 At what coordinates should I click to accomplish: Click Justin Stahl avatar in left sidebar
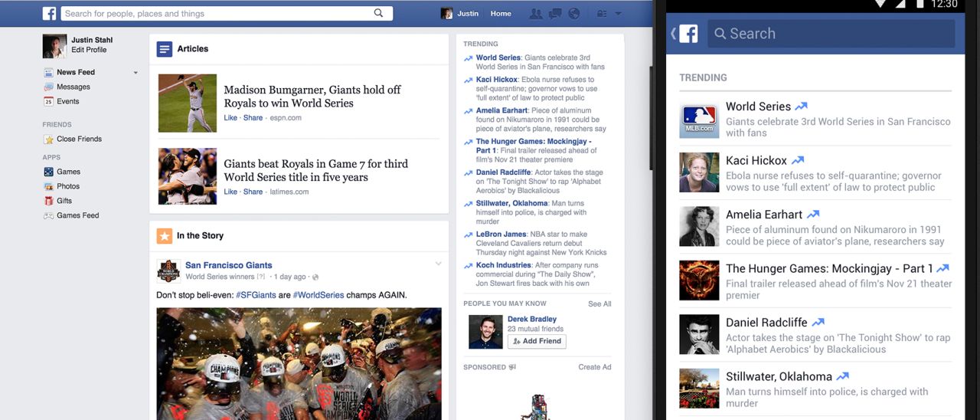tap(54, 46)
